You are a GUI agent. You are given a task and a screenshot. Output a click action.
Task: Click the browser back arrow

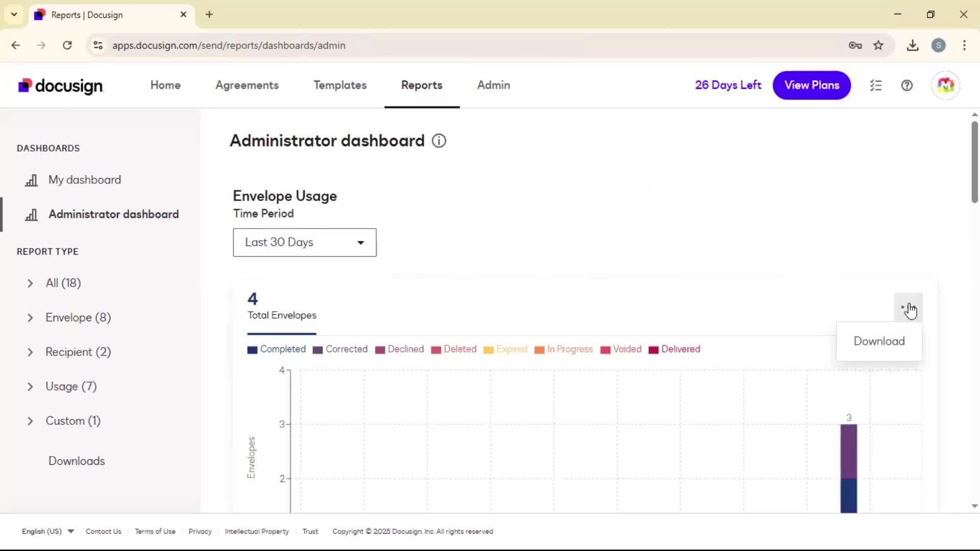point(16,45)
